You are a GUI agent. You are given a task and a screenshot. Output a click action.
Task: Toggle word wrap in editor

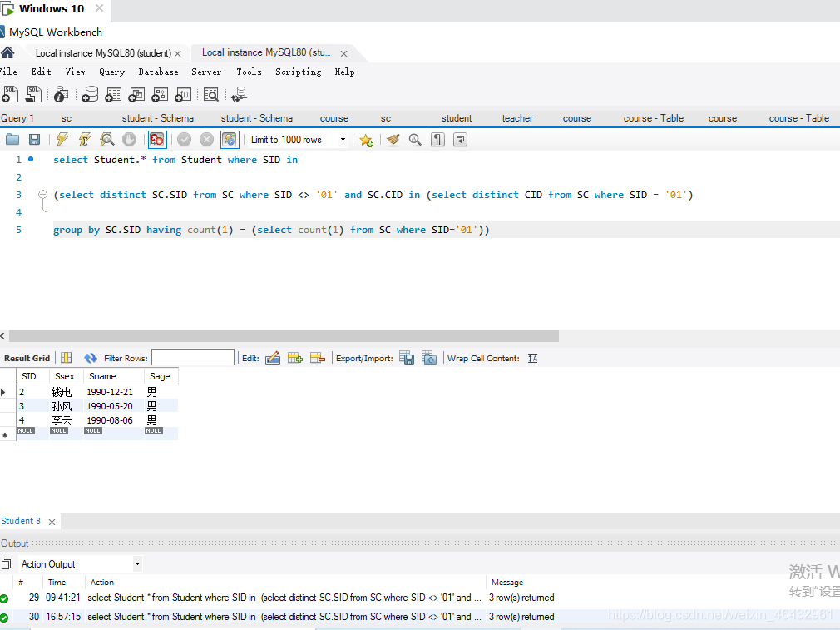(460, 140)
